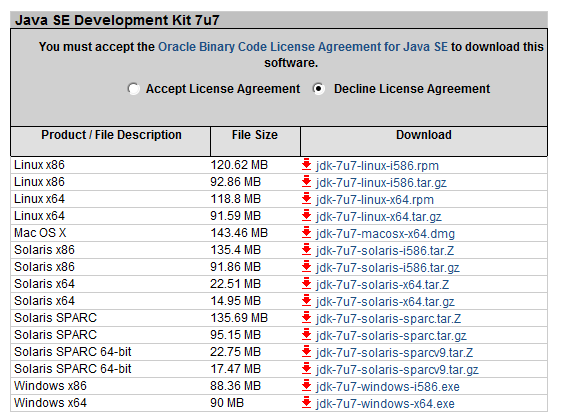Click the 118.8 MB file size
The height and width of the screenshot is (419, 564).
pyautogui.click(x=236, y=199)
